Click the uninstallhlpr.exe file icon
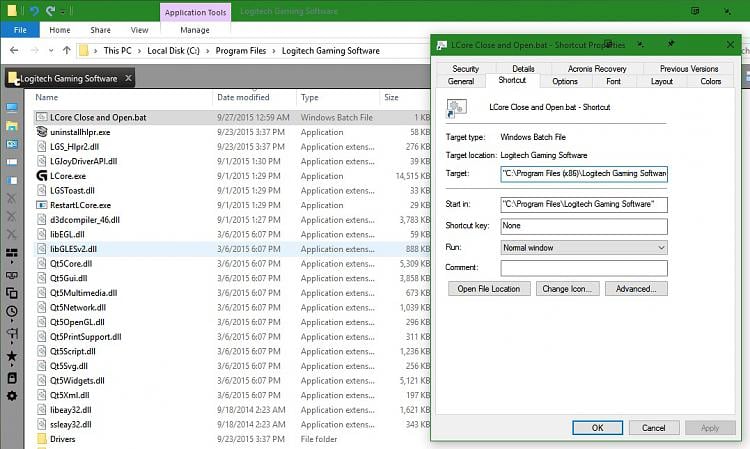This screenshot has width=750, height=449. [42, 131]
